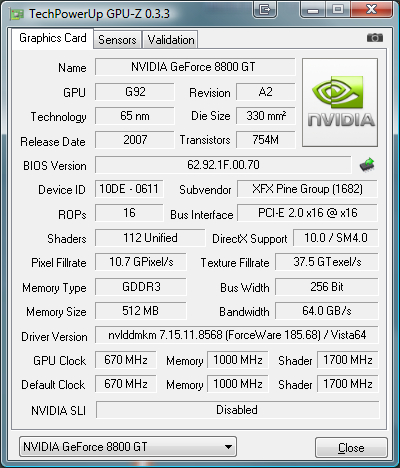Click the Close button
The height and width of the screenshot is (468, 400).
pyautogui.click(x=351, y=447)
